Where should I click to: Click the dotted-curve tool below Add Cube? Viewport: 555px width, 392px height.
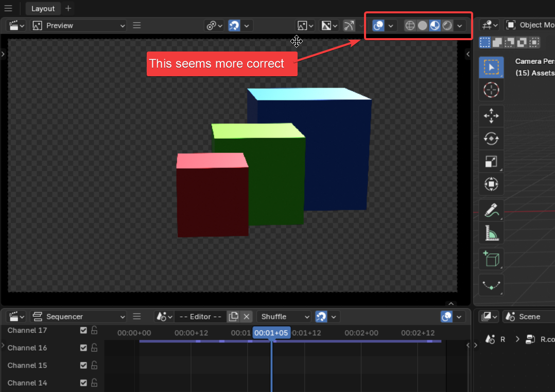click(491, 285)
